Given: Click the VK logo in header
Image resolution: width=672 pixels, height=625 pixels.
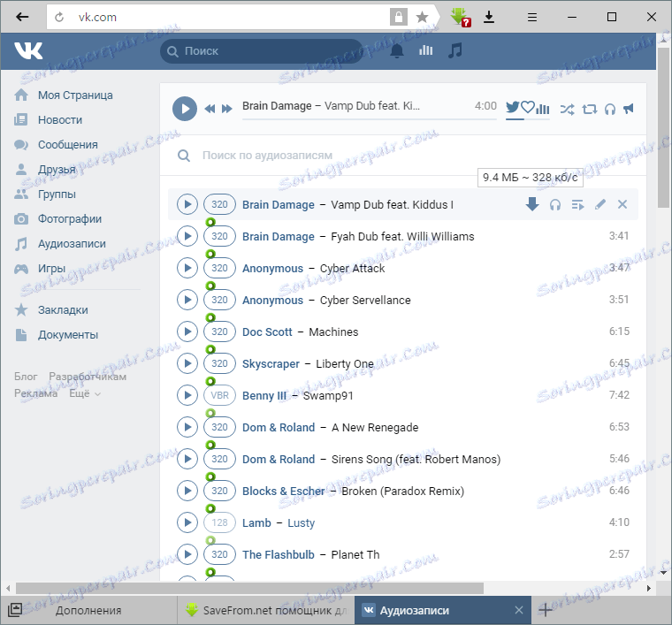Looking at the screenshot, I should 28,50.
